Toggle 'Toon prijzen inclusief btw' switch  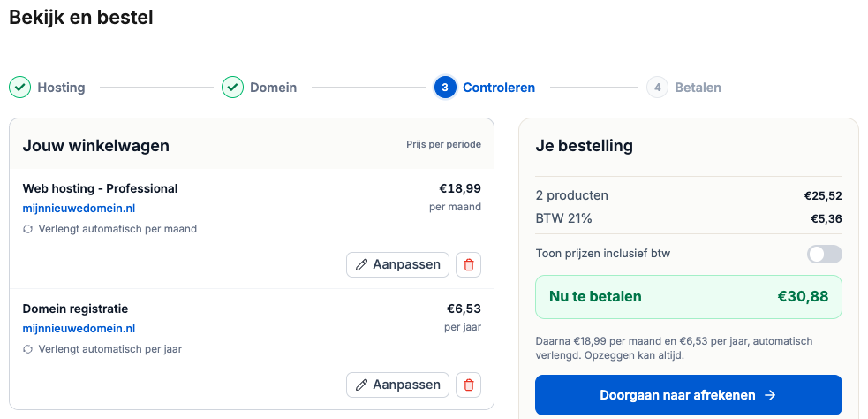(824, 254)
